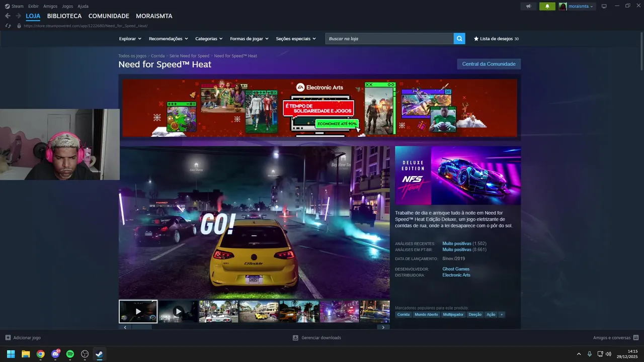Open the Exibir menu
The height and width of the screenshot is (362, 644).
33,7
